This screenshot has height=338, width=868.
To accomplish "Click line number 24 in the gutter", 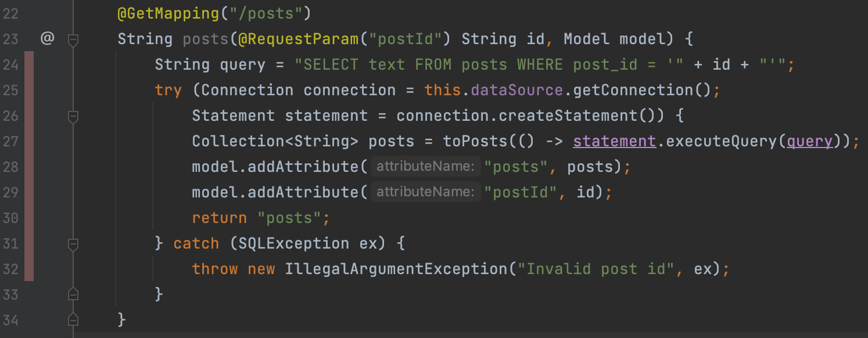I will pyautogui.click(x=10, y=64).
